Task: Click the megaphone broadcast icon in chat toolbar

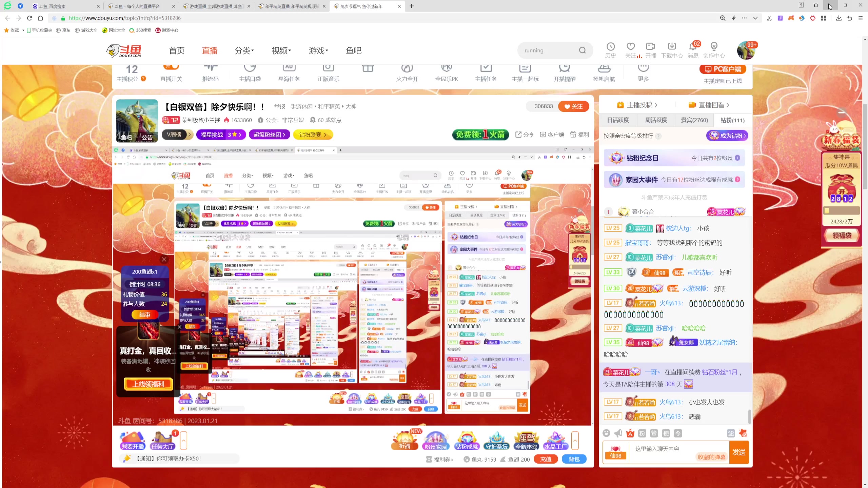Action: [618, 433]
